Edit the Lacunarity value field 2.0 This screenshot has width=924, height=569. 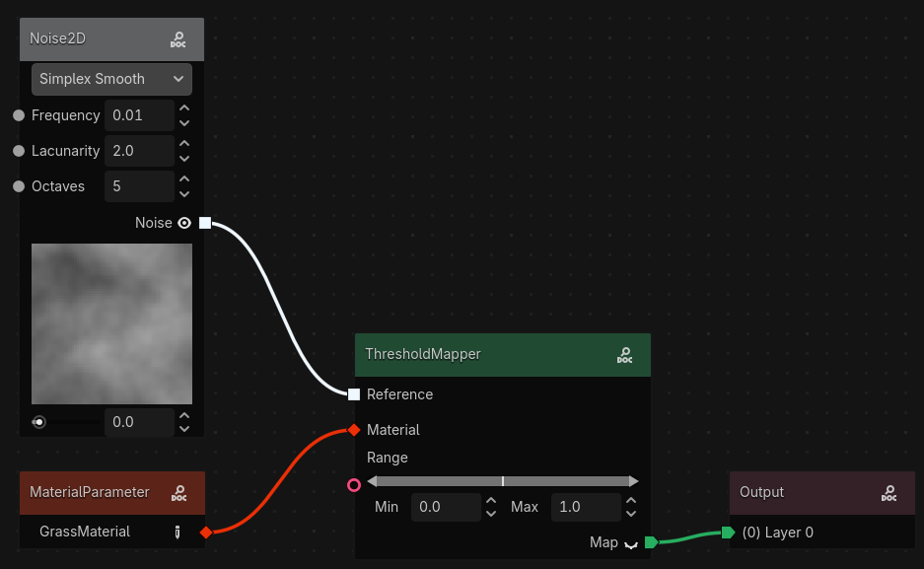(x=140, y=151)
